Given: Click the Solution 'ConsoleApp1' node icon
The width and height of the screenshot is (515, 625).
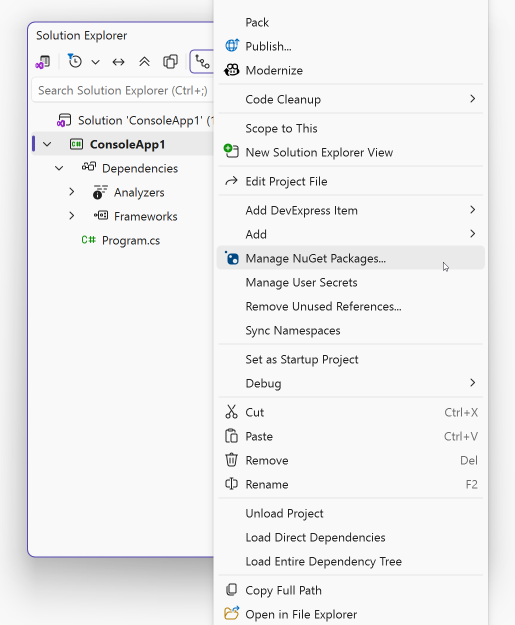Looking at the screenshot, I should (x=64, y=120).
